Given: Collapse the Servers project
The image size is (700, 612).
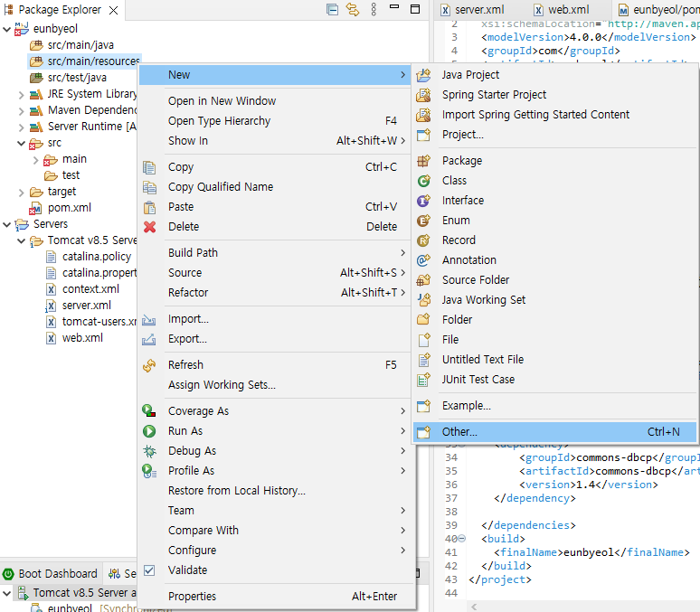Looking at the screenshot, I should [6, 224].
